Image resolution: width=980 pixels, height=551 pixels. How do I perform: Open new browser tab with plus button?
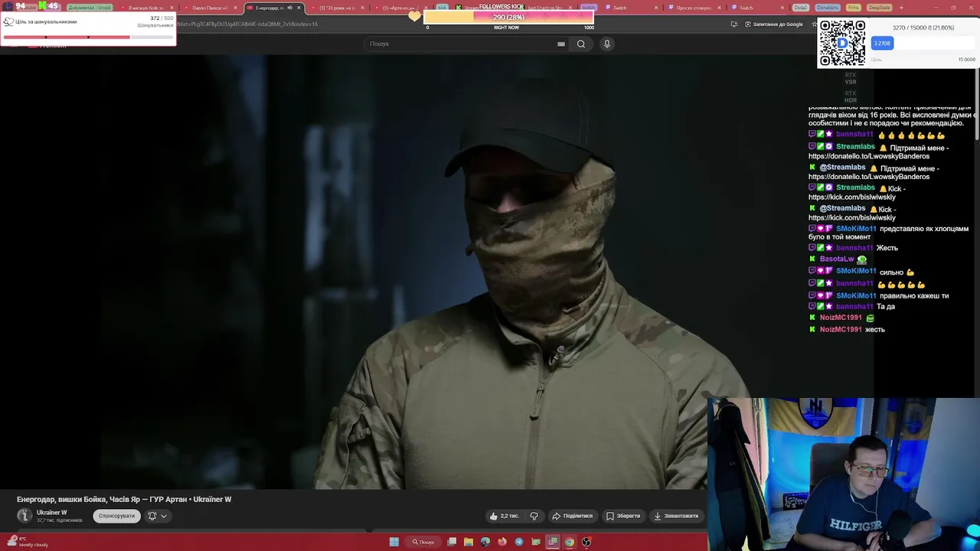point(901,8)
